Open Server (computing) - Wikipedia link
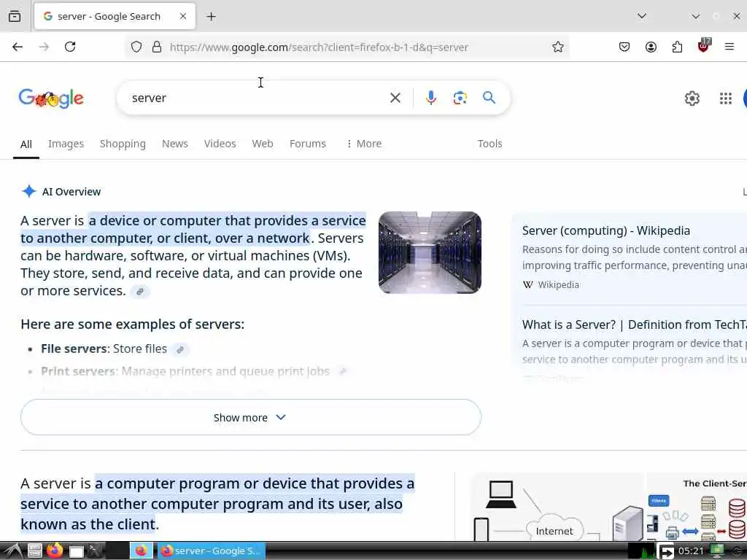The image size is (747, 560). 606,231
